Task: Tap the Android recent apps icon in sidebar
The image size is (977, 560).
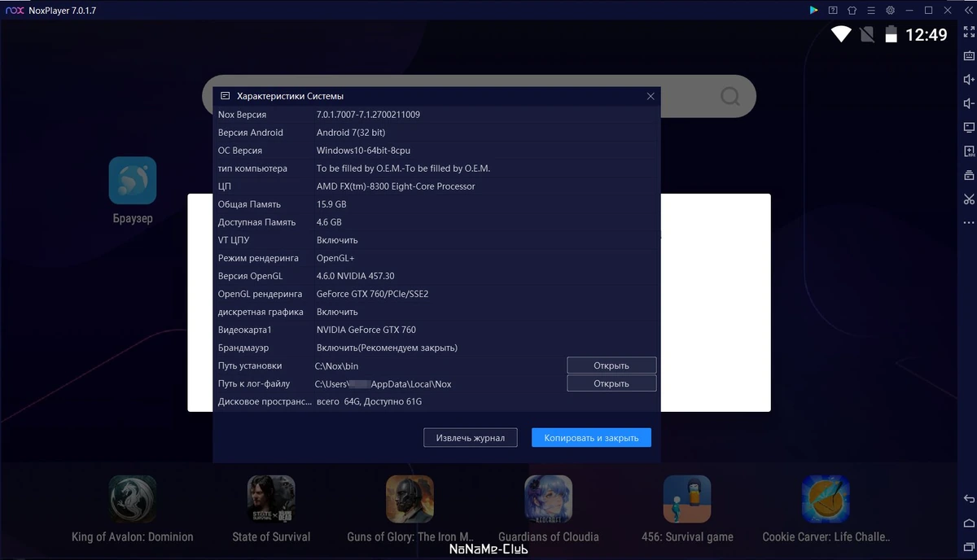Action: pyautogui.click(x=969, y=545)
